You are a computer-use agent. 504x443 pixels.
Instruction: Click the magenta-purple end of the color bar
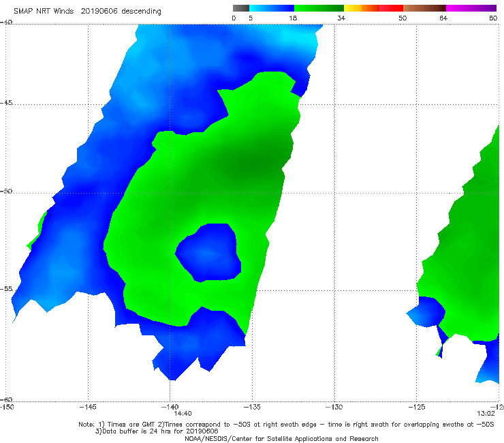click(471, 8)
